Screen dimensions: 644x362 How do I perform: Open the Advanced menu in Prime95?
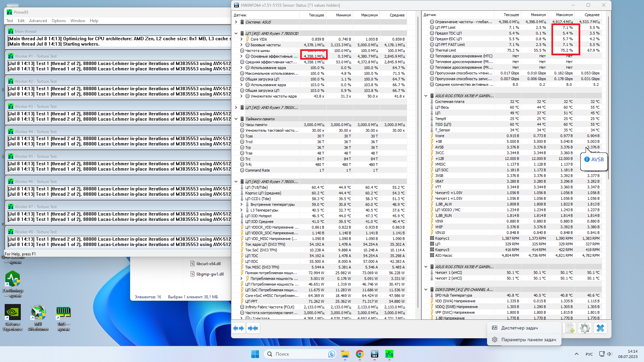[x=38, y=21]
